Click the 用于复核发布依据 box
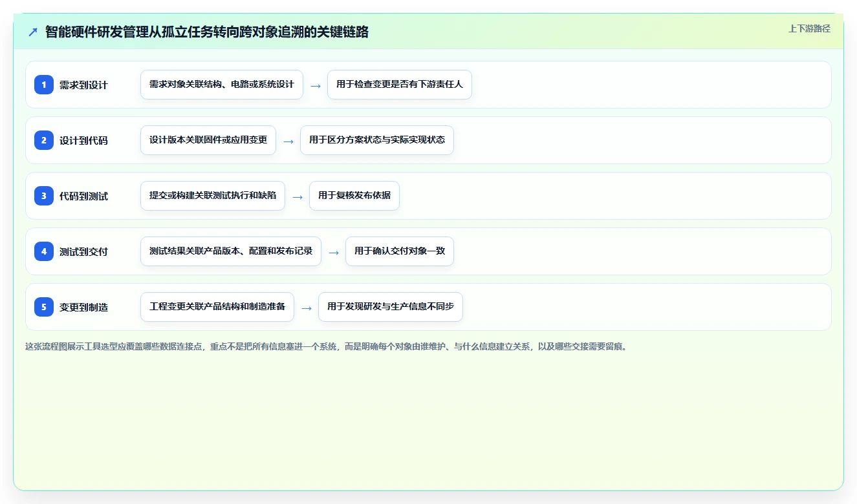This screenshot has height=504, width=857. 354,196
